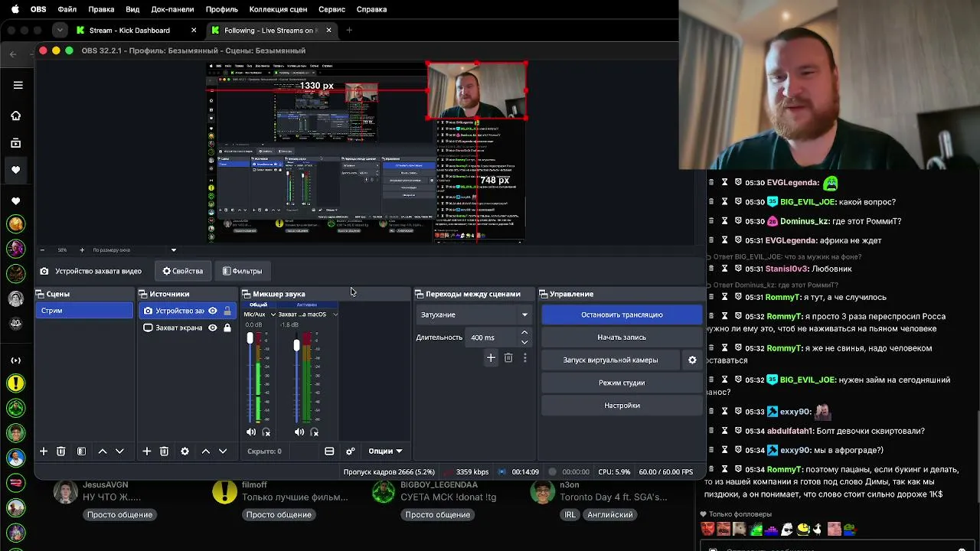
Task: Open the Kick sidebar hamburger menu
Action: click(18, 85)
